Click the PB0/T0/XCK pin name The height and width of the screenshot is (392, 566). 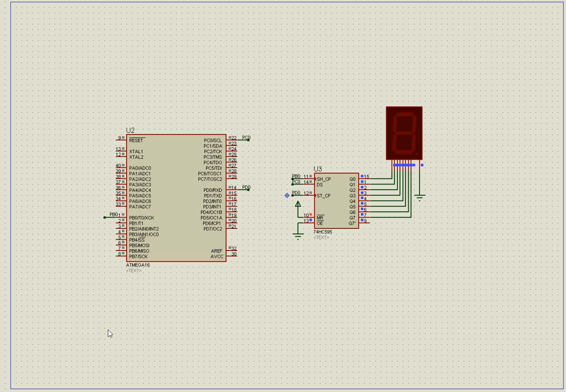click(141, 218)
